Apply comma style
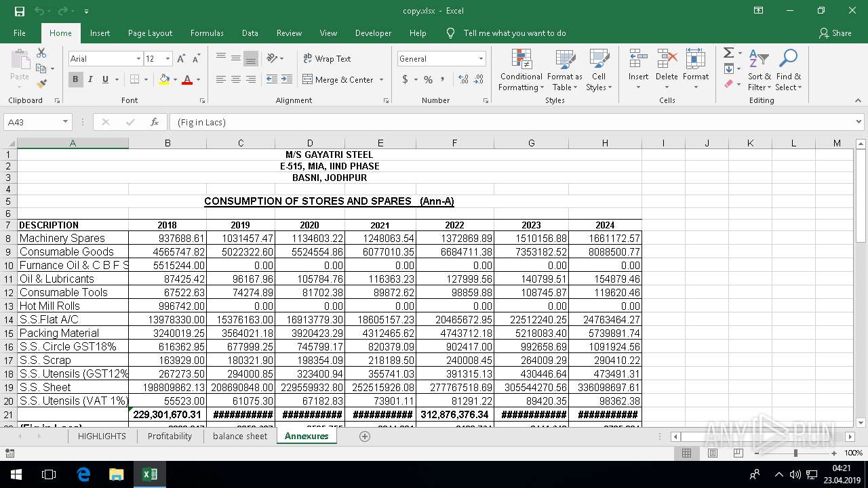 [443, 79]
